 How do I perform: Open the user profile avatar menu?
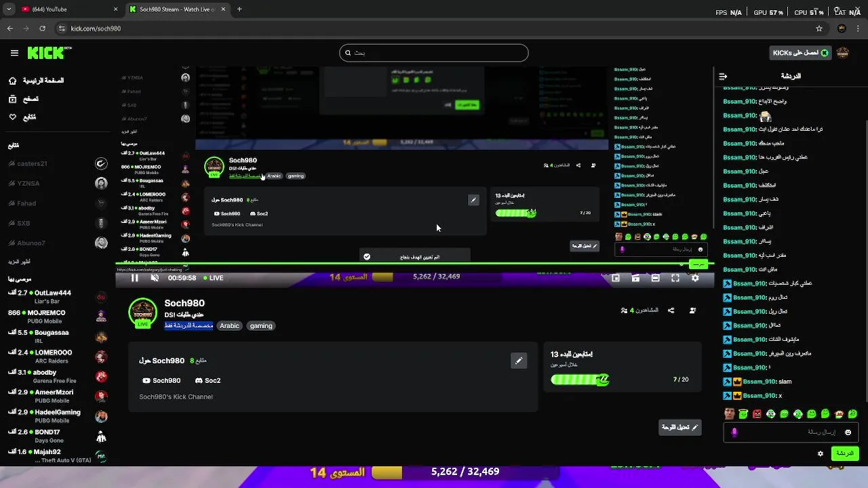click(843, 53)
